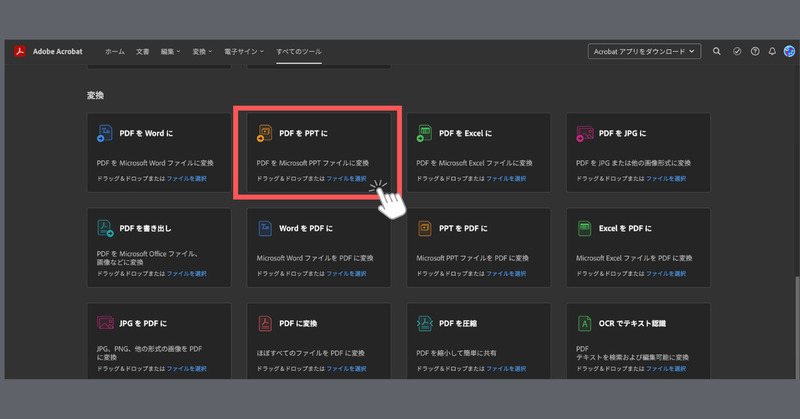Click the Adobe Acrobat logo icon
This screenshot has height=419, width=800.
pos(20,51)
